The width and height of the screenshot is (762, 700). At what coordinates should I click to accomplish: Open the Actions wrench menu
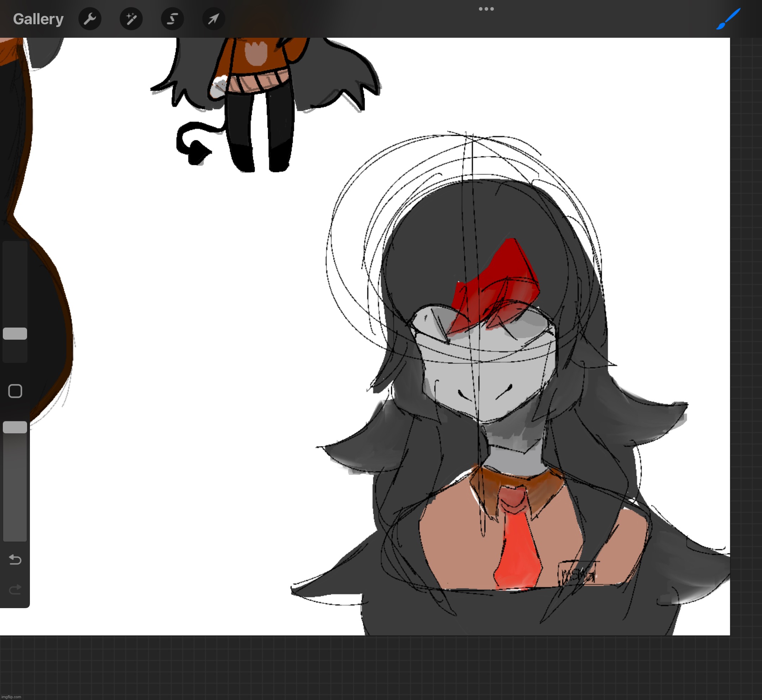coord(90,19)
